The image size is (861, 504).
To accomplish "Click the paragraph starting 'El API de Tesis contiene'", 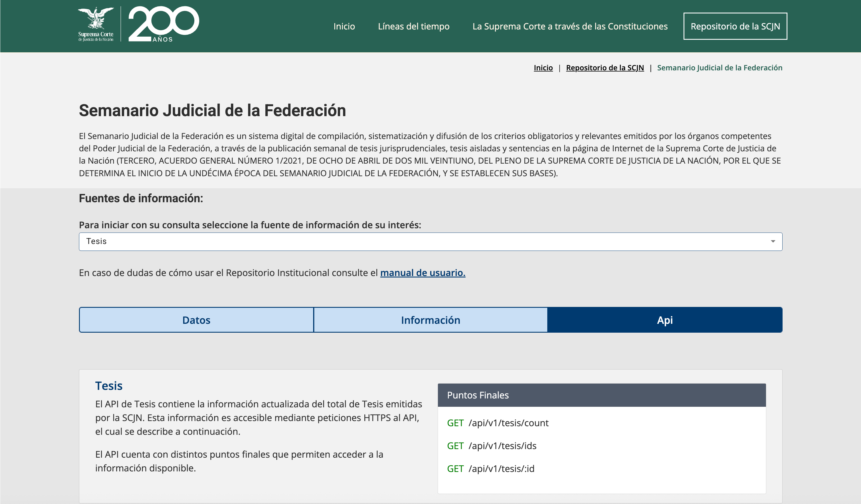I will [259, 418].
